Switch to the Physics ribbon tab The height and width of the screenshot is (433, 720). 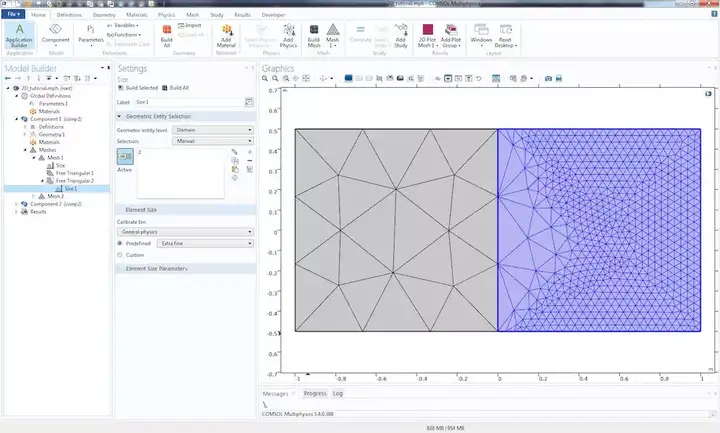[x=166, y=15]
